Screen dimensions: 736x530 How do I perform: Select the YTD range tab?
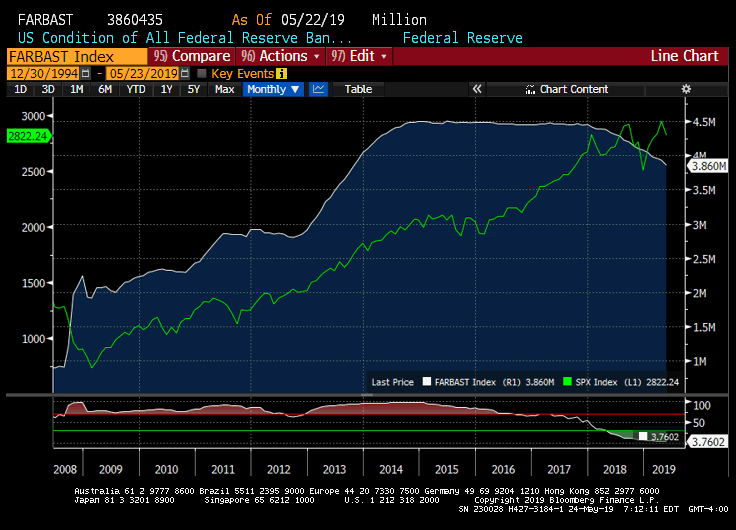click(x=136, y=89)
